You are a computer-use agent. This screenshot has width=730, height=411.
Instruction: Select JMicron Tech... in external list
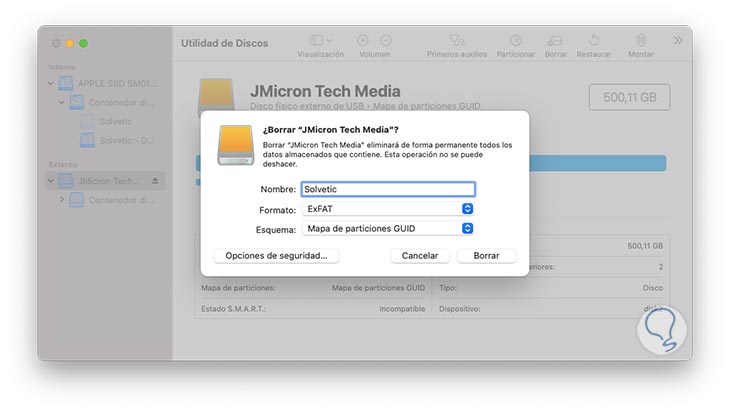click(105, 181)
